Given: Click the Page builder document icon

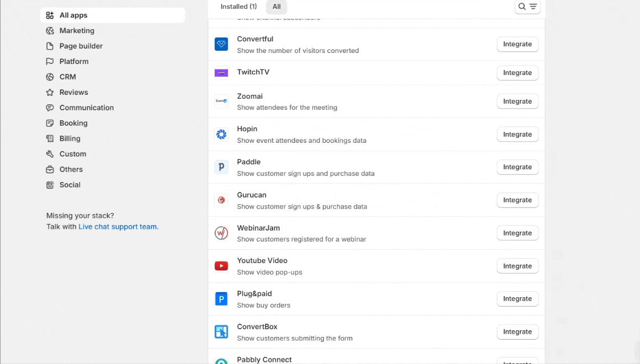Looking at the screenshot, I should click(50, 46).
